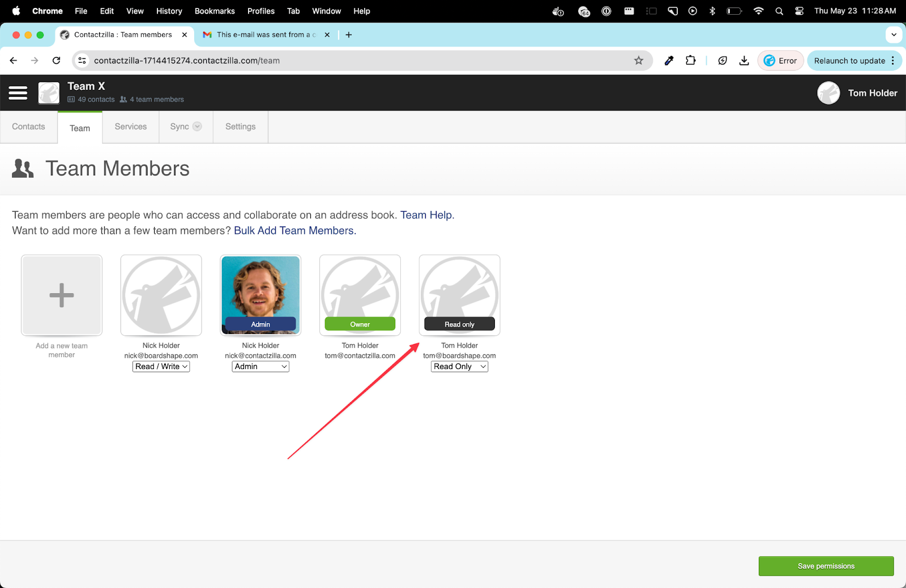Viewport: 906px width, 588px height.
Task: Close the Gmail e-mail tab
Action: click(x=327, y=35)
